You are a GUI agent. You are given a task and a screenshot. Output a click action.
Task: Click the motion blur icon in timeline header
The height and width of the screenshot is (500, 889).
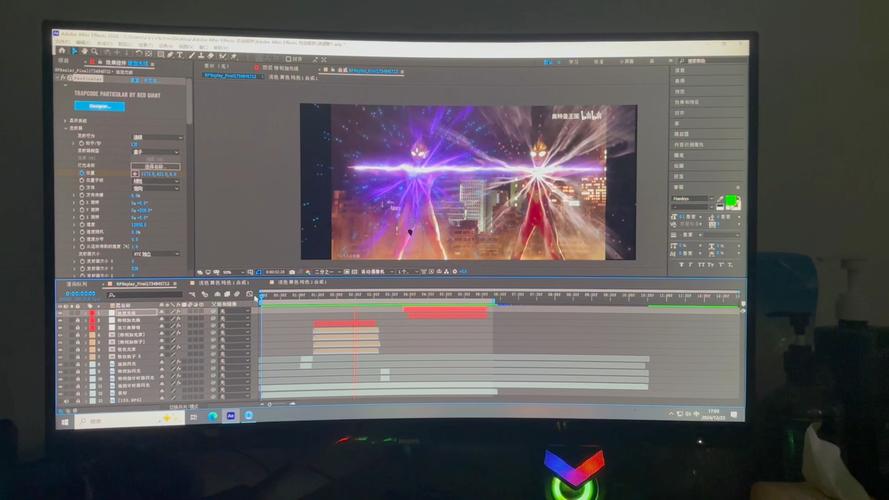pos(237,294)
